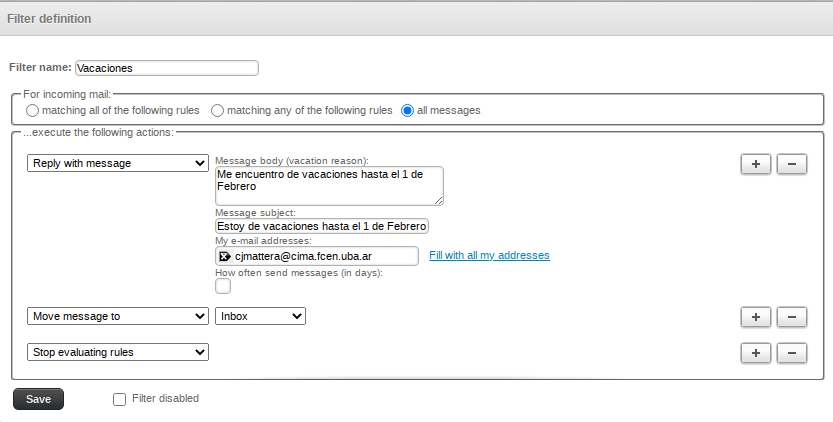Image resolution: width=833 pixels, height=422 pixels.
Task: Enable the Filter disabled checkbox
Action: pos(120,399)
